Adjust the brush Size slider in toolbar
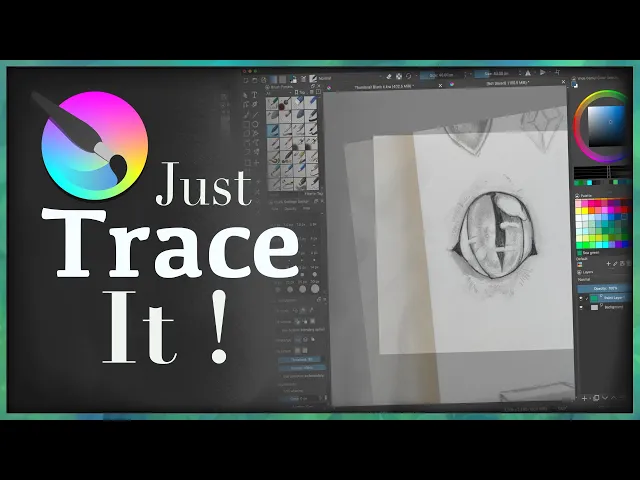 point(496,73)
